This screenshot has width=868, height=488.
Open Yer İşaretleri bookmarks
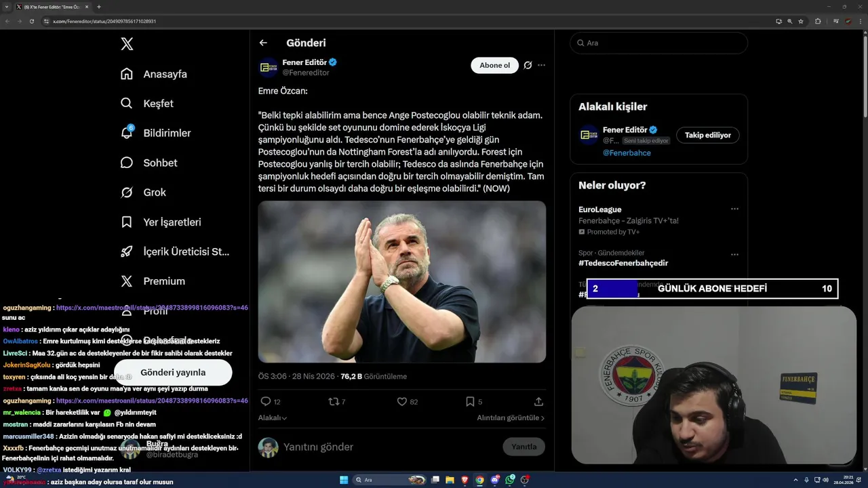pyautogui.click(x=161, y=222)
